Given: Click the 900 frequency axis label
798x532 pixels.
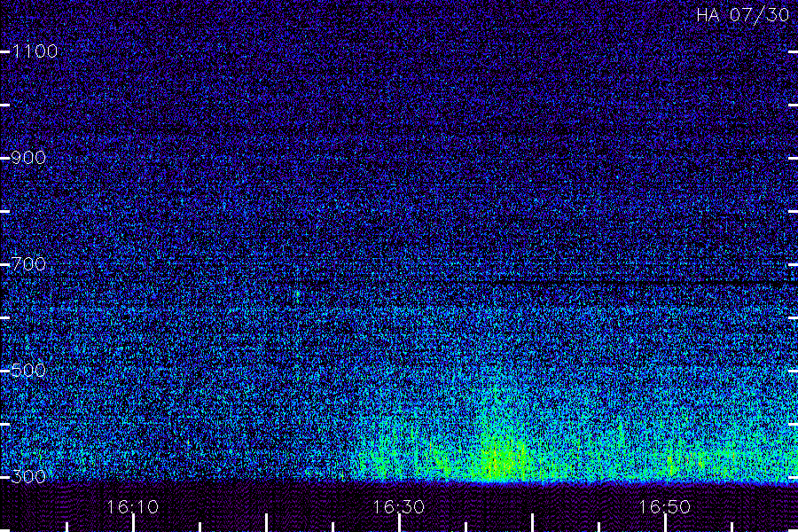Looking at the screenshot, I should [x=28, y=158].
